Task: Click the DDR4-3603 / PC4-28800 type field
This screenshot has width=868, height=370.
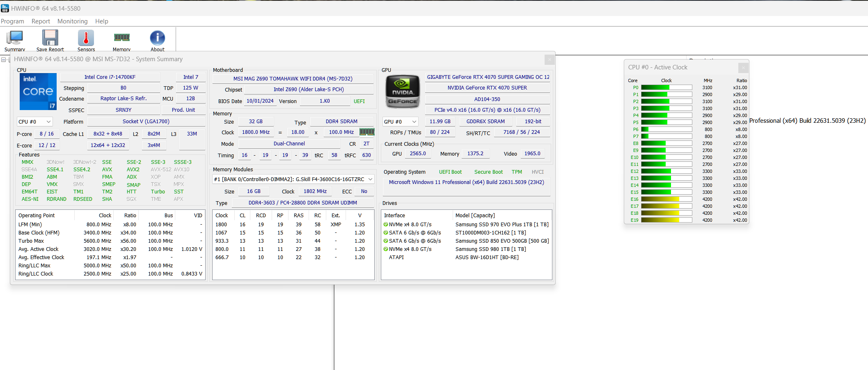Action: tap(303, 203)
